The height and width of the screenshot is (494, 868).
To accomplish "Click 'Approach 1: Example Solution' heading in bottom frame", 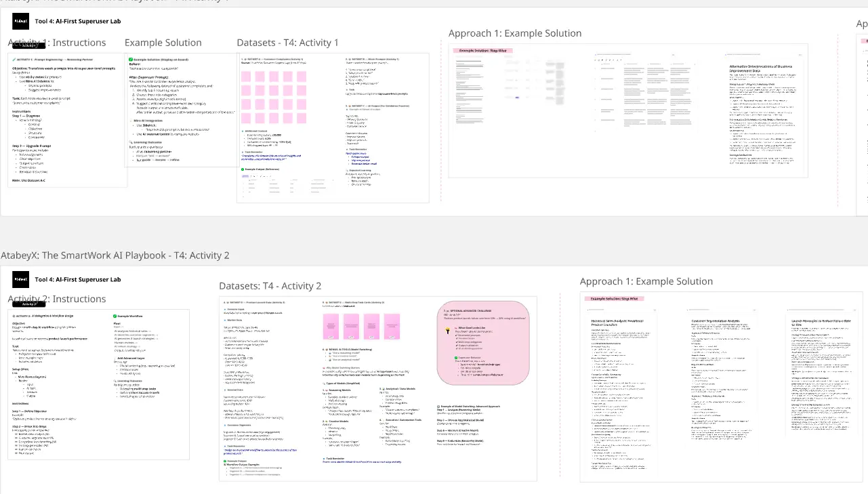I will coord(646,281).
